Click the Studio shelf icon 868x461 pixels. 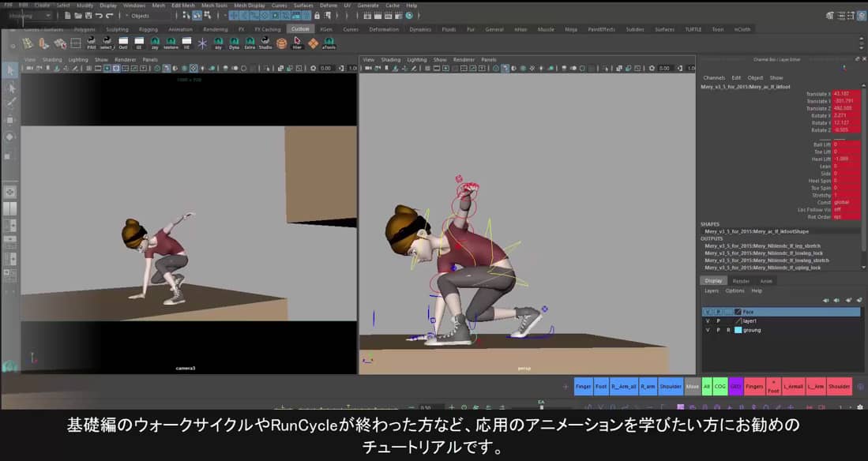(265, 43)
